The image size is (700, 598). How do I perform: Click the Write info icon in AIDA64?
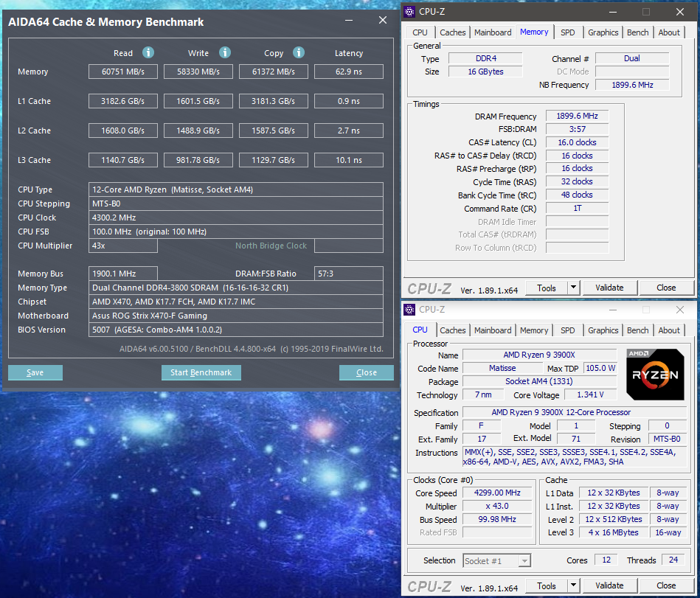pyautogui.click(x=225, y=52)
